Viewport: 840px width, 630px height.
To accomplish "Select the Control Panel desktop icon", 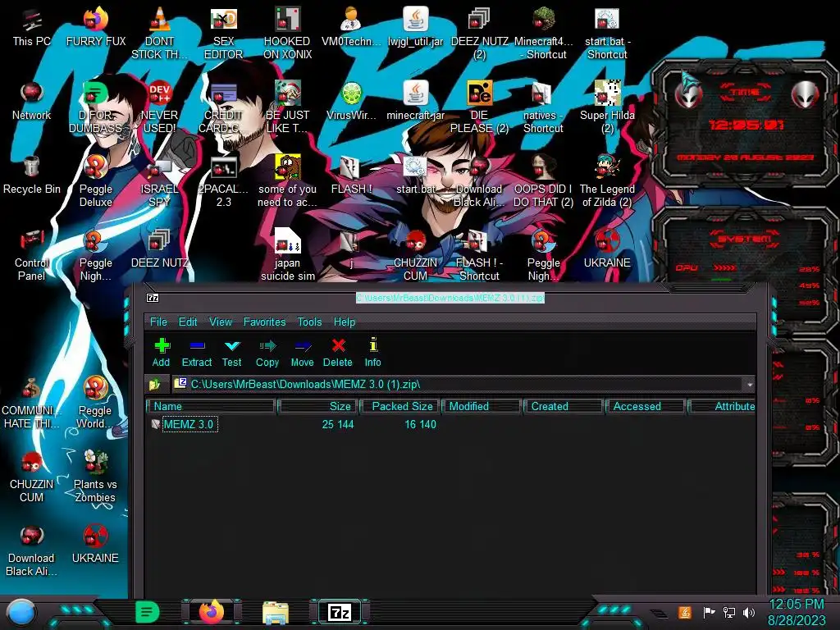I will pos(32,256).
